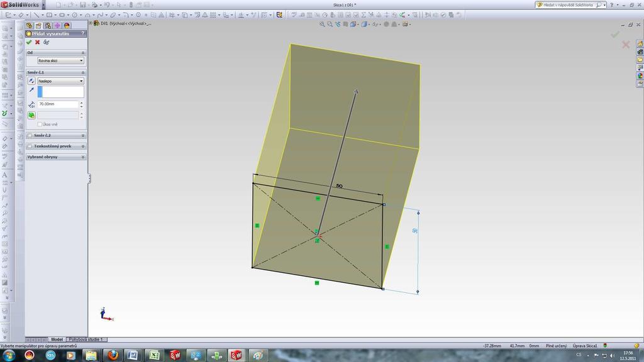Select the Spline sketch tool
Image resolution: width=644 pixels, height=362 pixels.
tap(100, 15)
